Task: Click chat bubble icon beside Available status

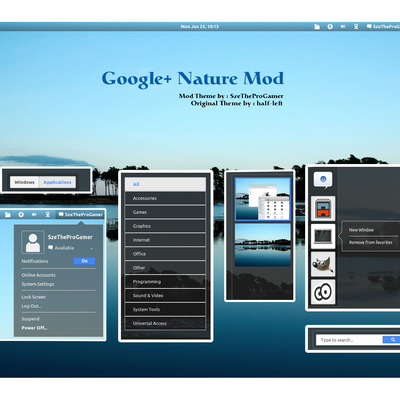Action: (50, 248)
